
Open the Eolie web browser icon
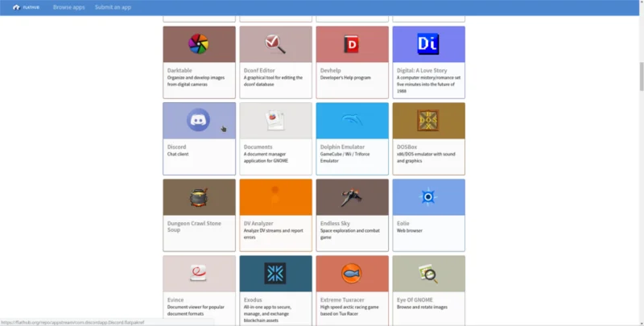click(428, 196)
